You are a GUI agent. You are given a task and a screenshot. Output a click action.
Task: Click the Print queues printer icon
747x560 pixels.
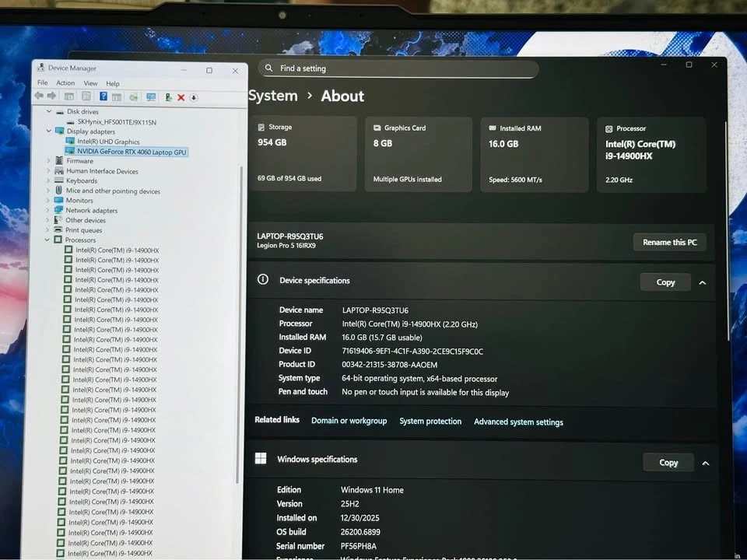tap(58, 229)
